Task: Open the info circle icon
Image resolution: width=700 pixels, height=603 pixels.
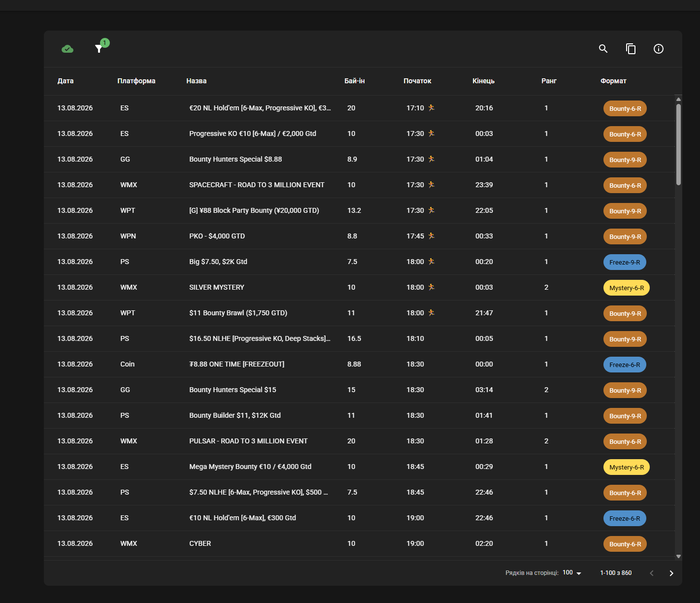Action: 659,49
